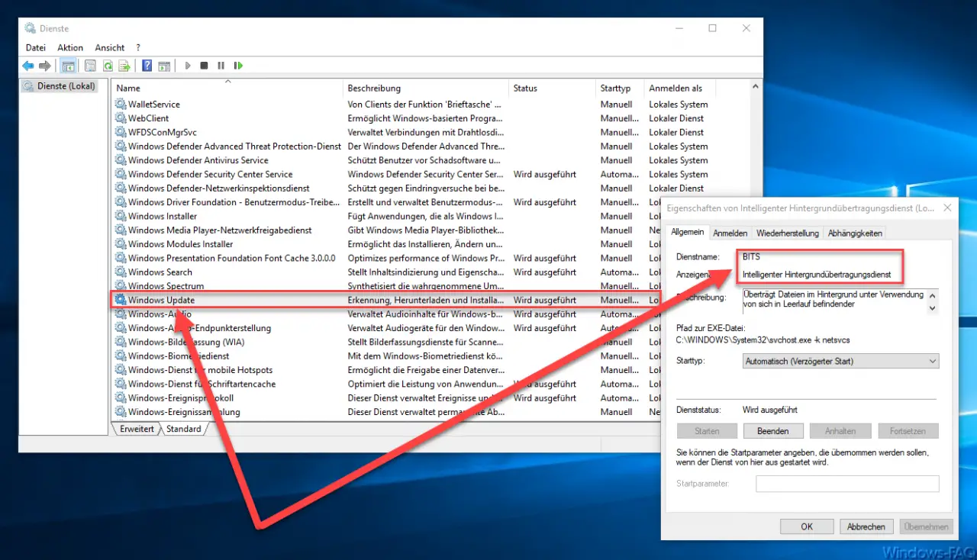Select the Windows Defender Security Center Service row

pos(432,174)
